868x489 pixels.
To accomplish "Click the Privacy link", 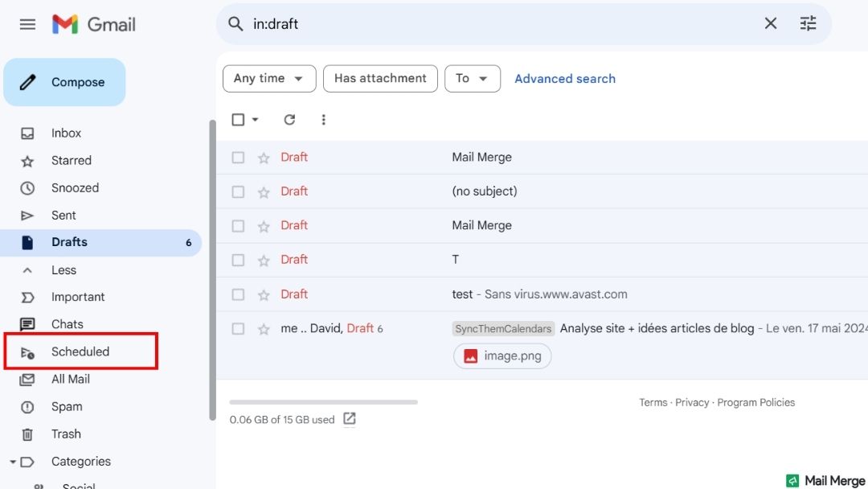I will pos(692,403).
